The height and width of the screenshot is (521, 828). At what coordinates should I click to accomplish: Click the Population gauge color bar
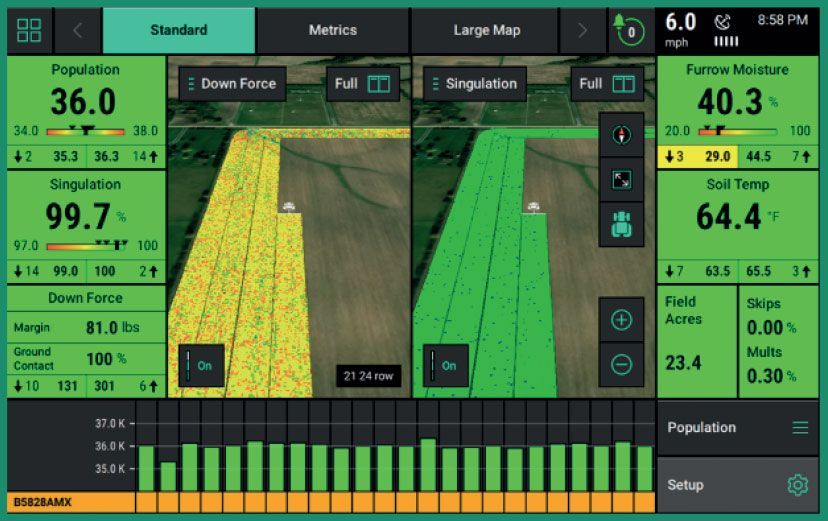point(86,131)
